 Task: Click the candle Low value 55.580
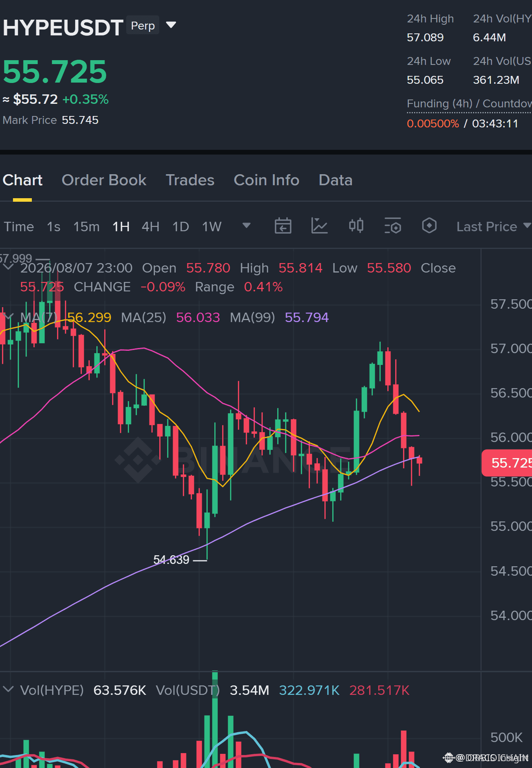(389, 268)
